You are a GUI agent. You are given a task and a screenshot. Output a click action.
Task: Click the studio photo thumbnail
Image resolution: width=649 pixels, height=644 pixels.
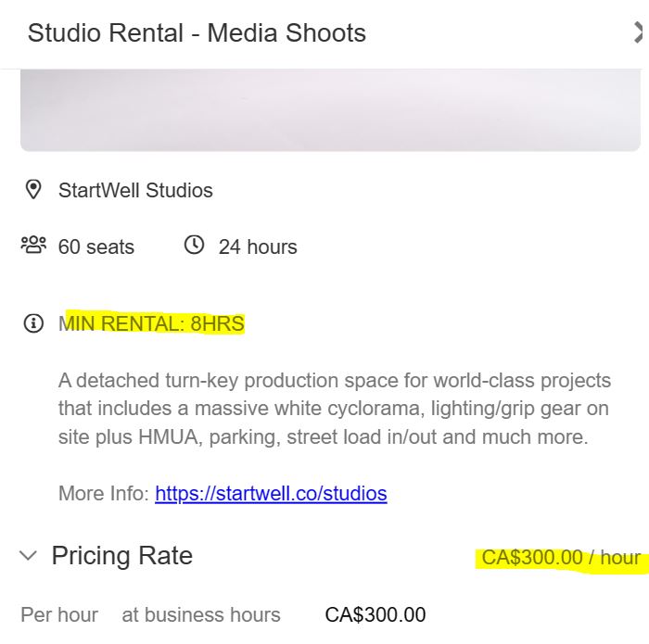pos(330,109)
